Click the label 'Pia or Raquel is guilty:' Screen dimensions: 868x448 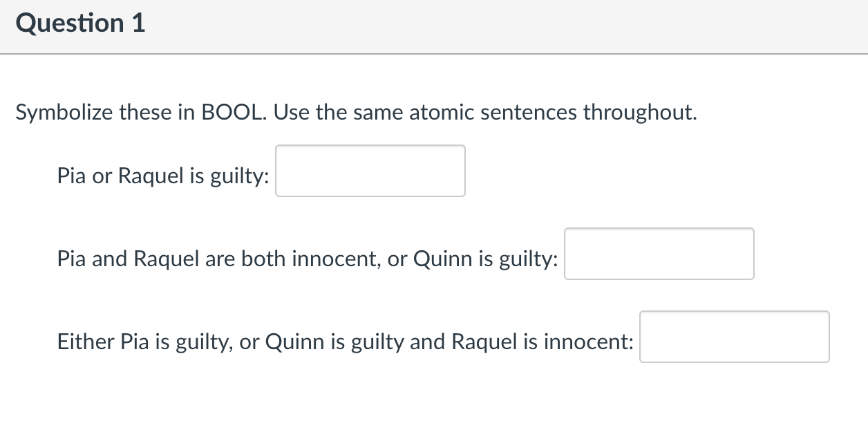[163, 176]
